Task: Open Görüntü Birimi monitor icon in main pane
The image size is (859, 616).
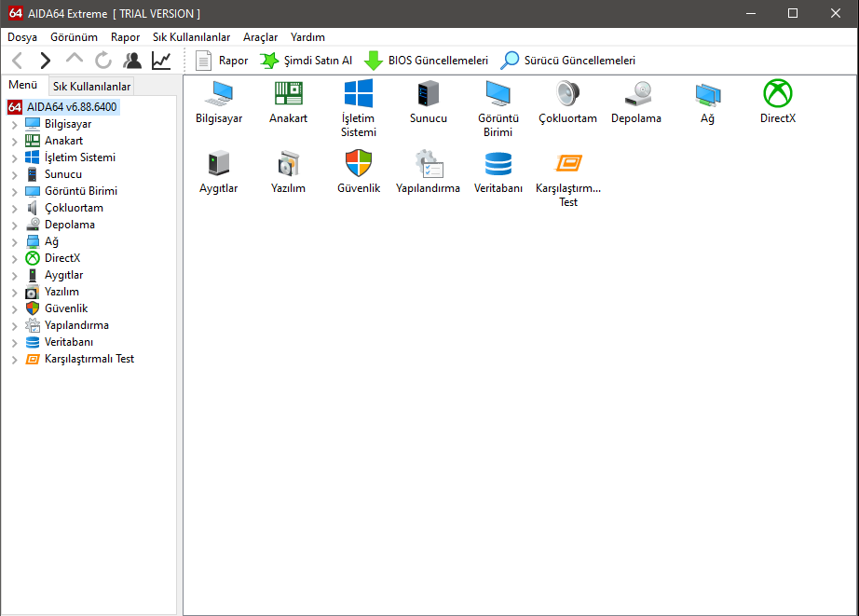Action: pyautogui.click(x=498, y=108)
